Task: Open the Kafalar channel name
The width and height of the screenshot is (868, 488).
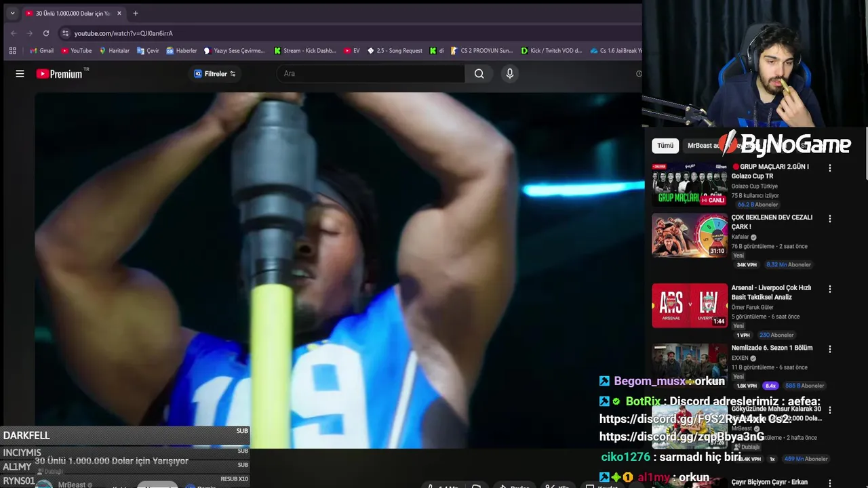Action: coord(740,237)
